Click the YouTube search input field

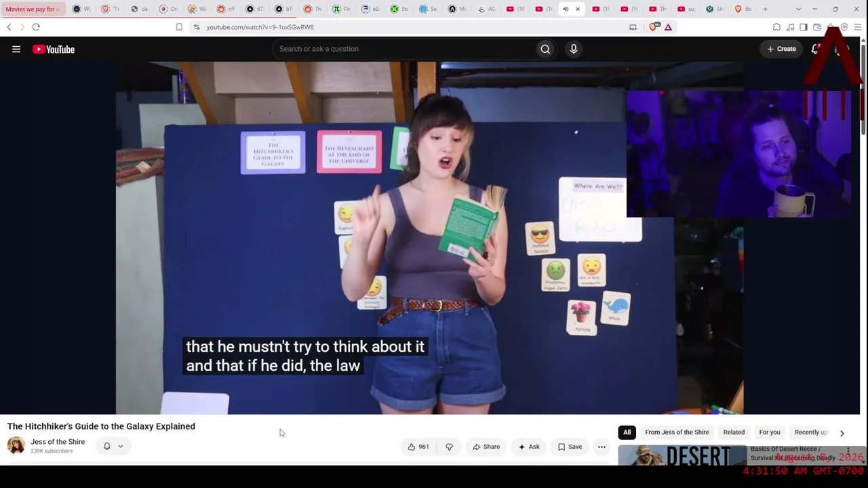(403, 49)
